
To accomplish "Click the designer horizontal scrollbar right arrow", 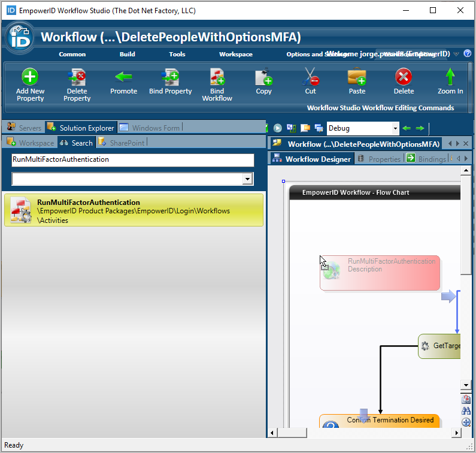I will (456, 433).
